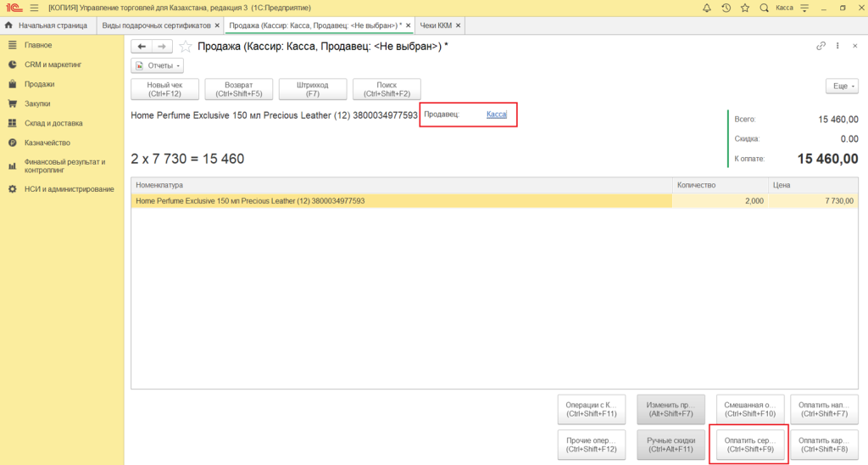Click Штрихкод (F7) button
This screenshot has height=465, width=868.
(313, 89)
